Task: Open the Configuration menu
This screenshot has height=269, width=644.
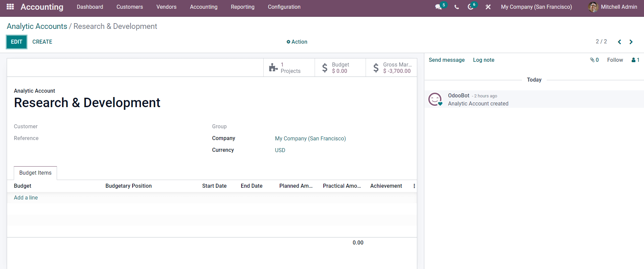Action: 284,7
